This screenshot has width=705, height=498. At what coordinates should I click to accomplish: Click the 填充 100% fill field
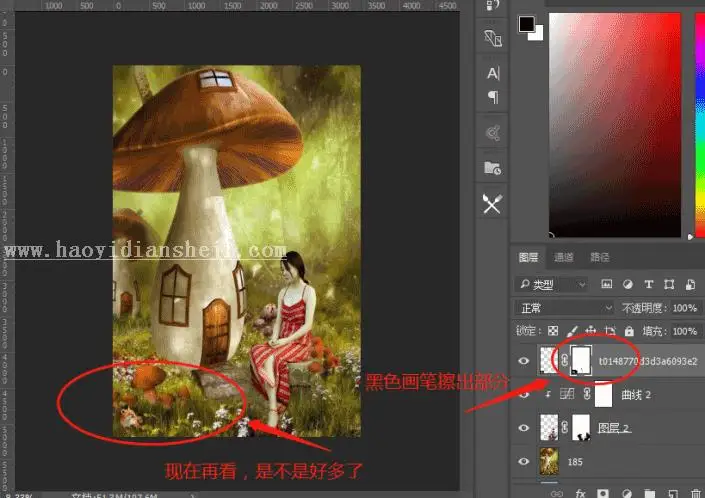(x=685, y=331)
